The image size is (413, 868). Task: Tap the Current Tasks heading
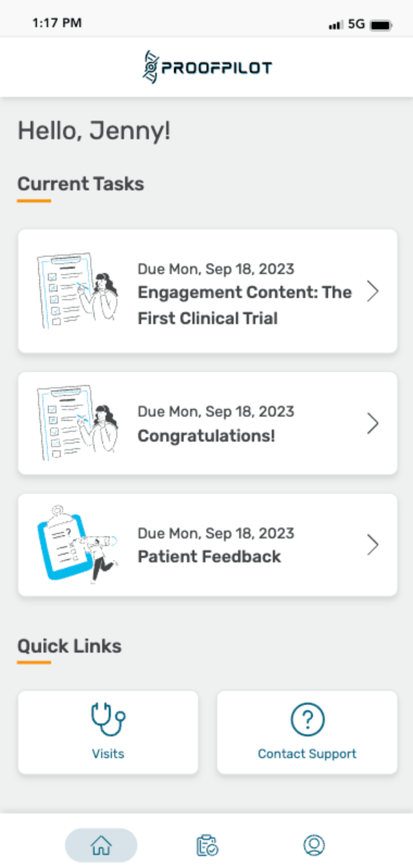81,184
